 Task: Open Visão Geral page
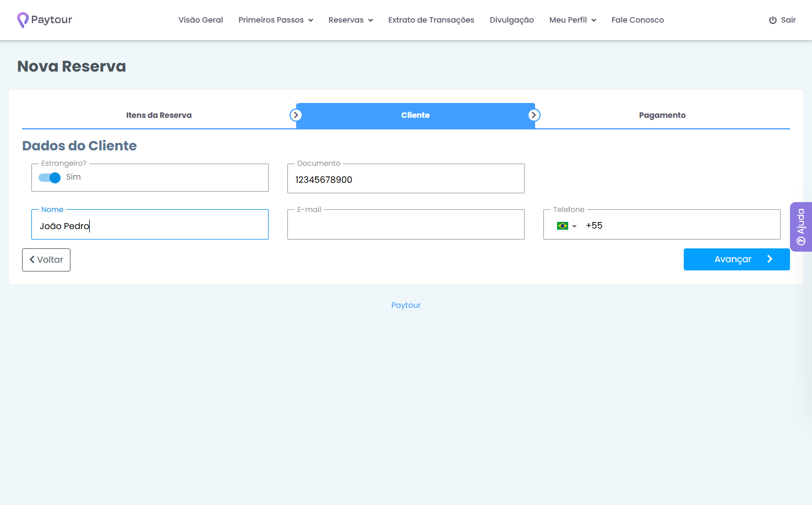click(x=200, y=20)
